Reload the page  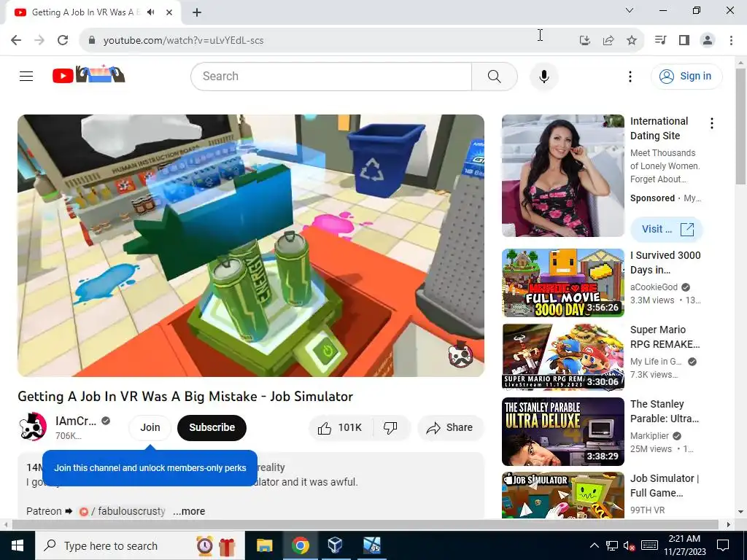(63, 40)
